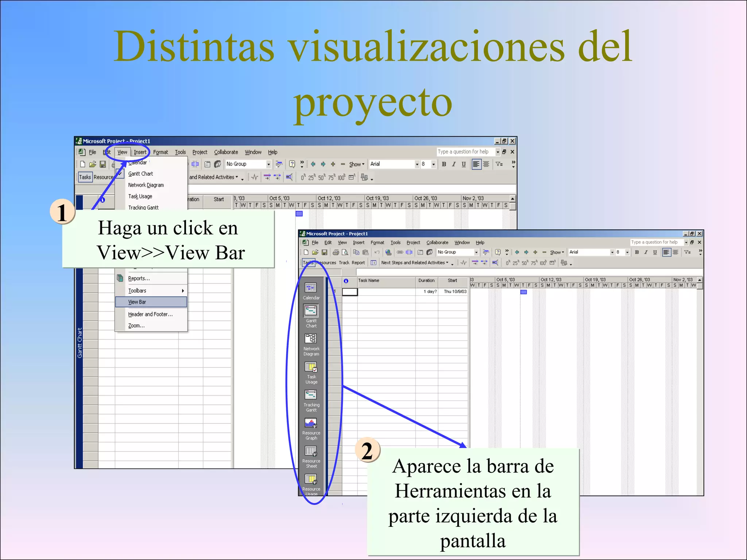Open the Format menu in the front window
The image size is (747, 560).
[377, 242]
